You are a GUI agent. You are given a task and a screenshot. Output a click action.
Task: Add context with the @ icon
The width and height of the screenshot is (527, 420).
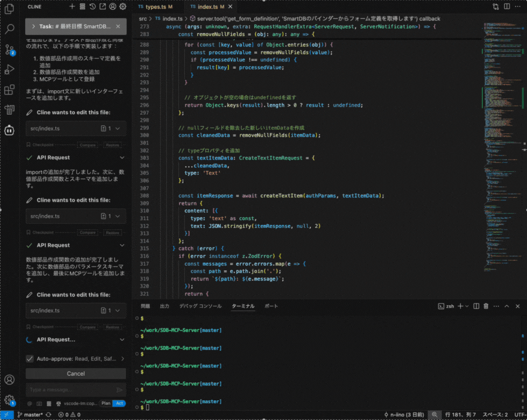click(x=30, y=404)
